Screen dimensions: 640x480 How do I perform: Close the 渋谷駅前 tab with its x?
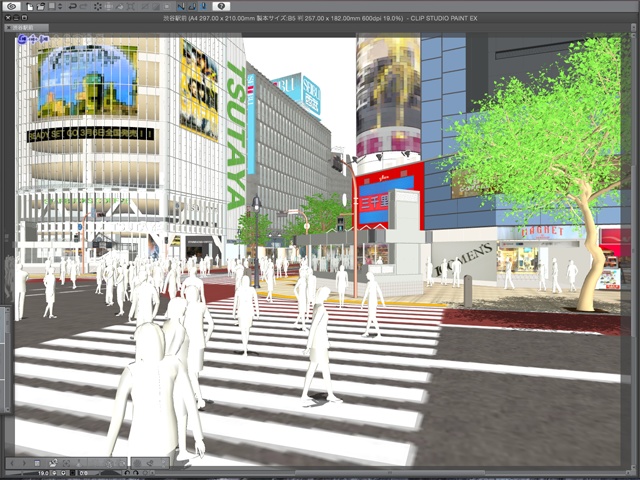(9, 28)
